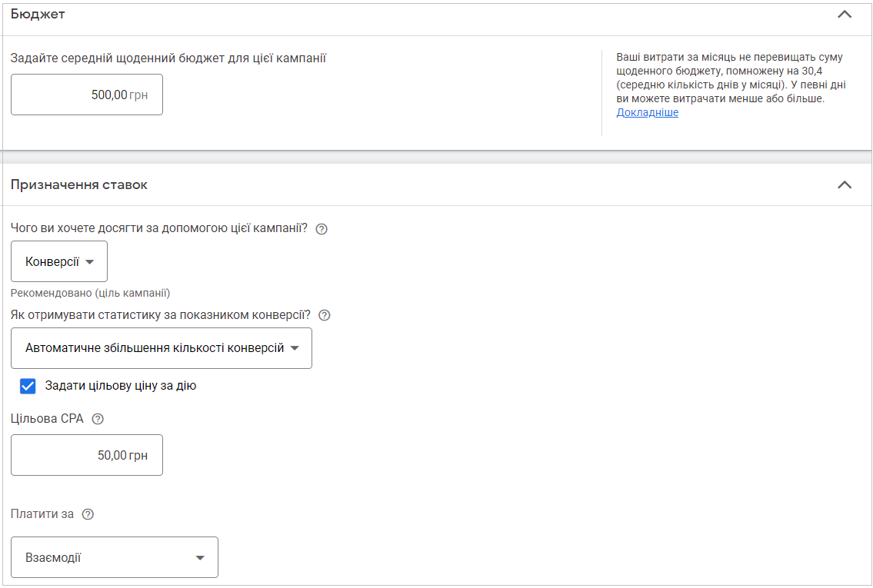Click the arrow next to Конверсії
Screen dimensions: 873x588
[x=90, y=262]
